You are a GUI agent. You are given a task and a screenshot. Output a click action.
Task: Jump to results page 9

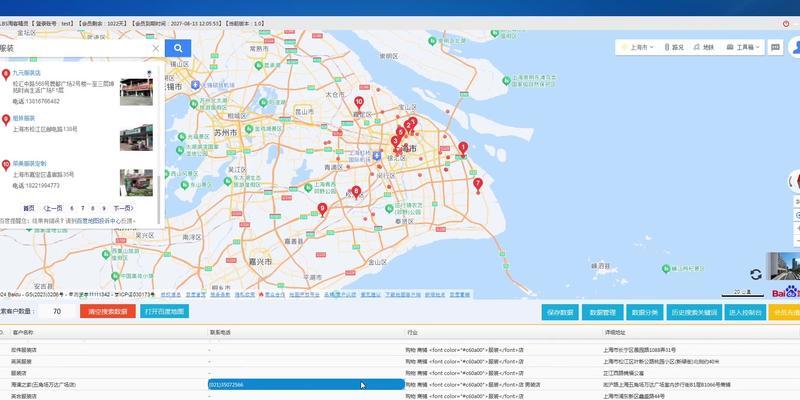[x=104, y=208]
